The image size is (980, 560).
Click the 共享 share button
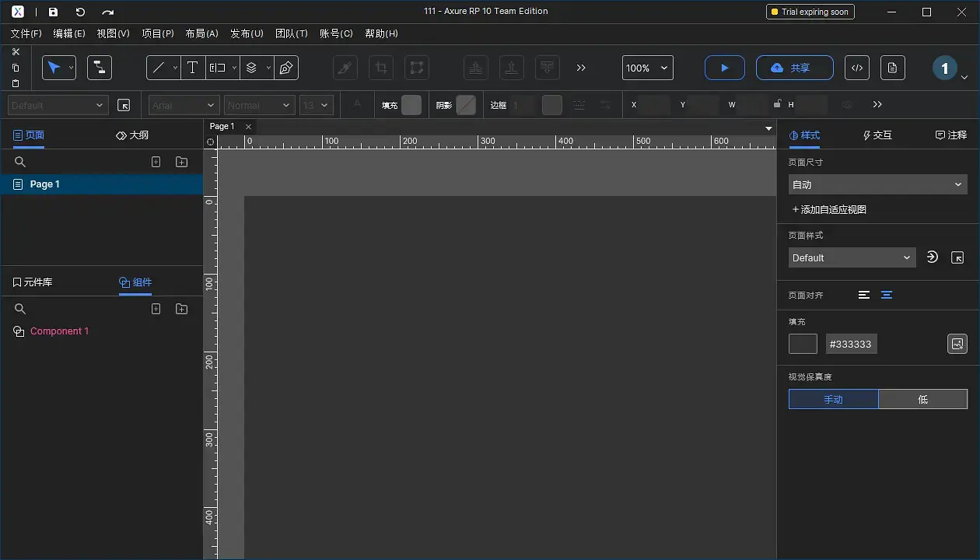[794, 68]
